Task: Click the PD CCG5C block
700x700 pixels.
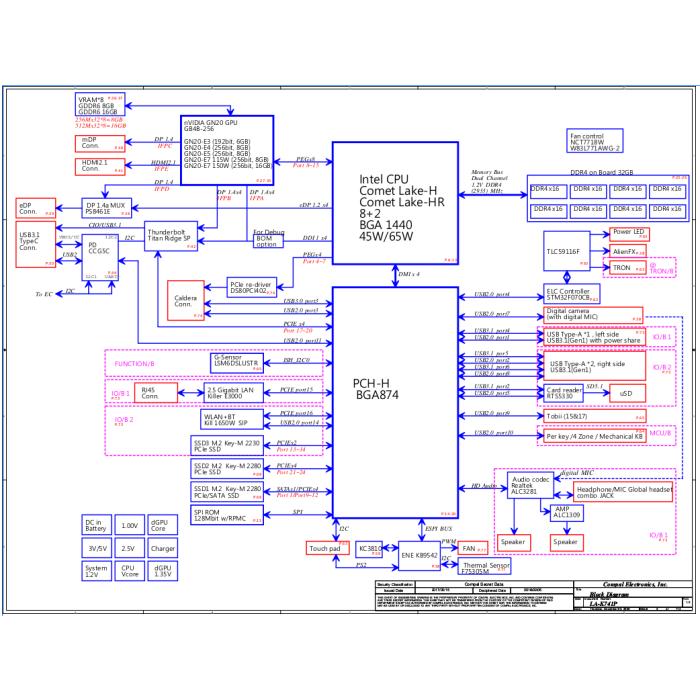Action: pyautogui.click(x=100, y=258)
